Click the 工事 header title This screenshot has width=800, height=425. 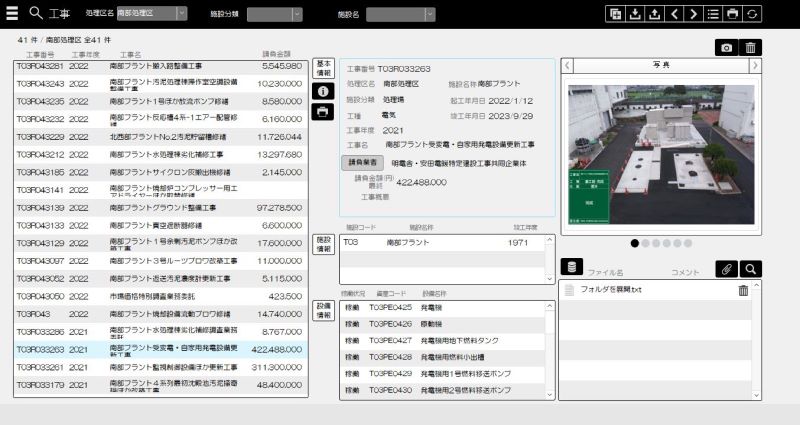click(x=59, y=14)
